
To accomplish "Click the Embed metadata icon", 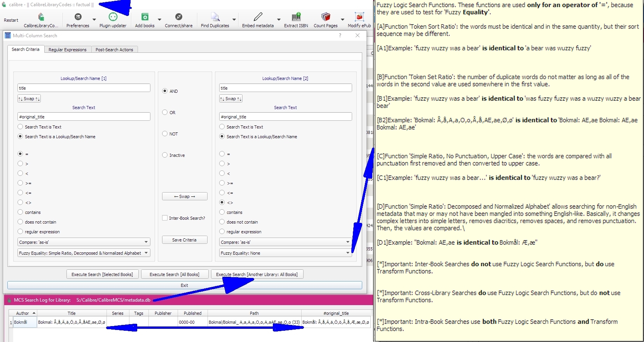I will click(258, 17).
